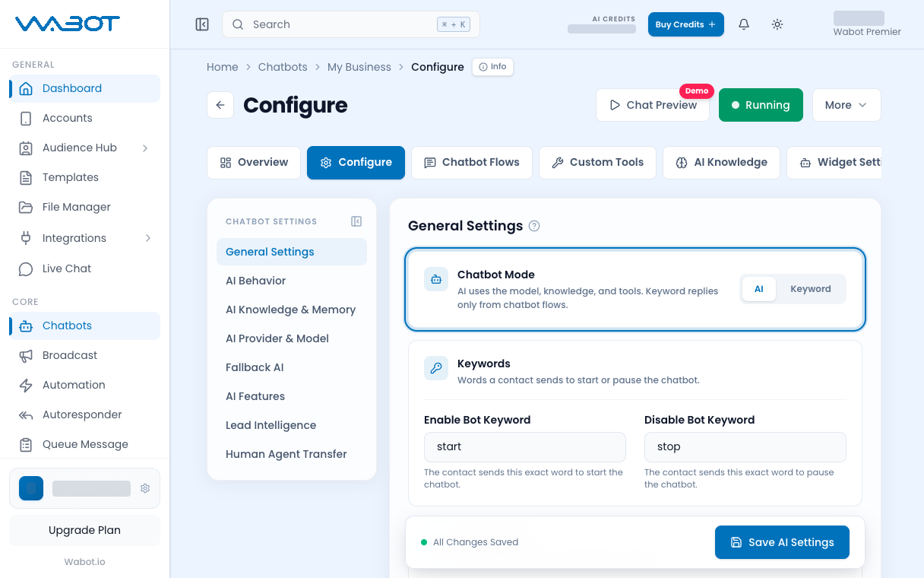The image size is (924, 578).
Task: Click the Live Chat bubble icon
Action: click(x=26, y=268)
